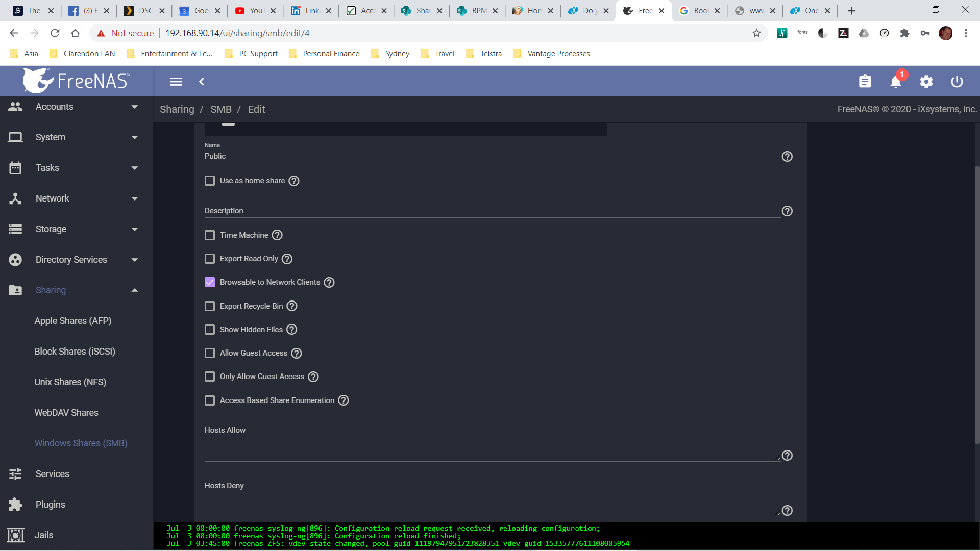Open the alerts bell notifications
Screen dimensions: 980x551
tap(896, 82)
